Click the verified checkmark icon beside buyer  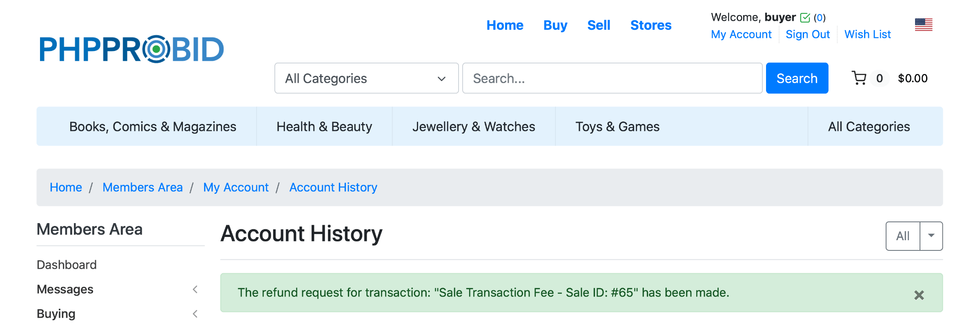[805, 18]
